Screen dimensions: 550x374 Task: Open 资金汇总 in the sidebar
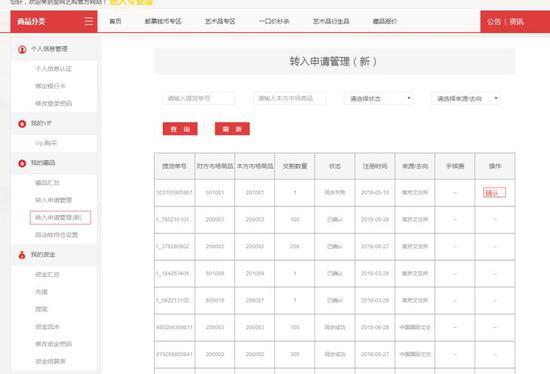[47, 275]
